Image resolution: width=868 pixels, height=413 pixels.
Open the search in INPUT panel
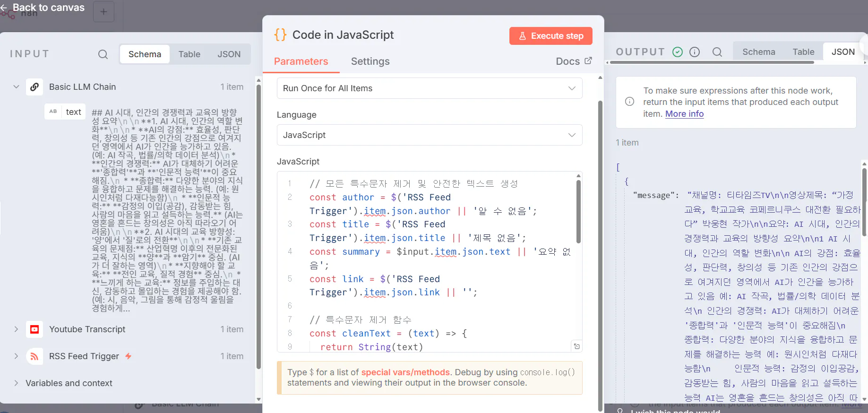(103, 54)
